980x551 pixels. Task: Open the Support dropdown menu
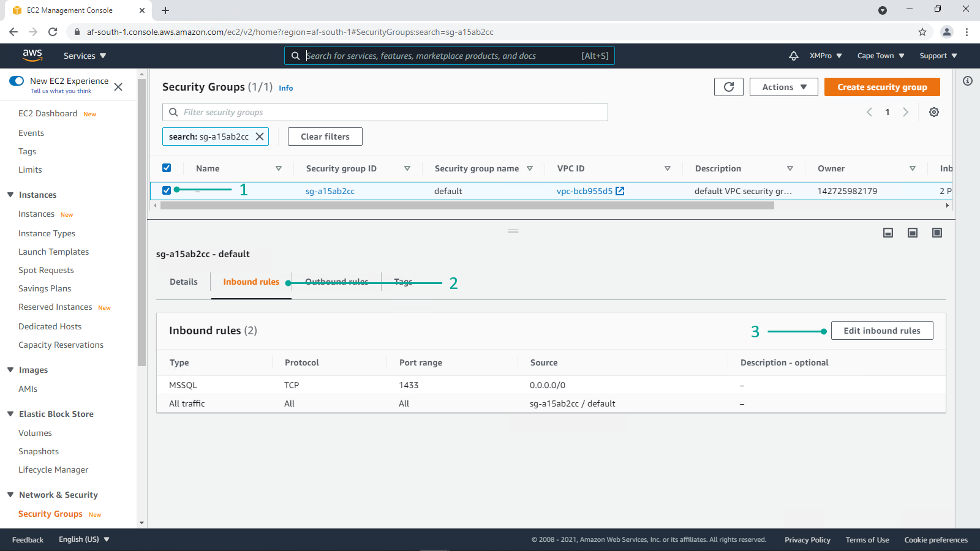click(938, 56)
